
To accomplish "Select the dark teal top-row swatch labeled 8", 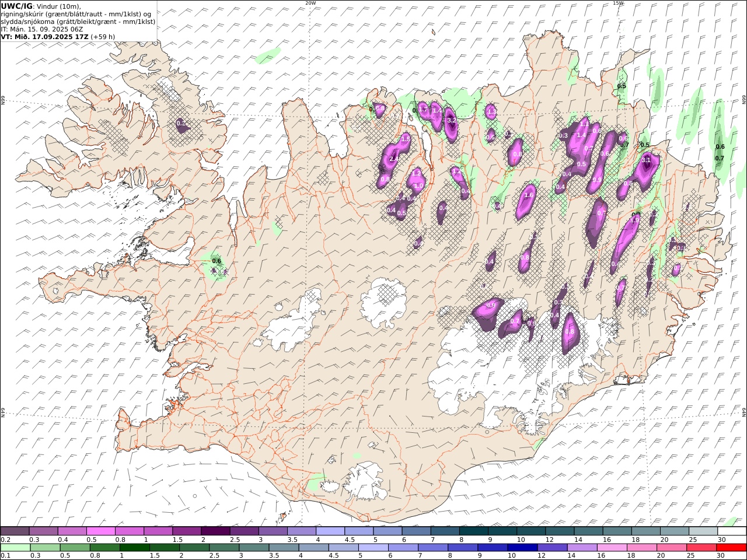I will pos(474,531).
